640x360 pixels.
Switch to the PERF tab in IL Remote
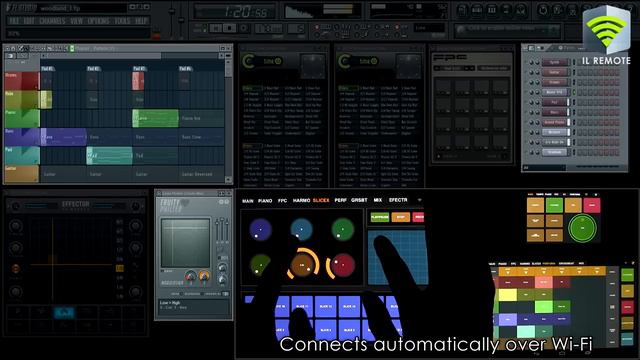[340, 200]
